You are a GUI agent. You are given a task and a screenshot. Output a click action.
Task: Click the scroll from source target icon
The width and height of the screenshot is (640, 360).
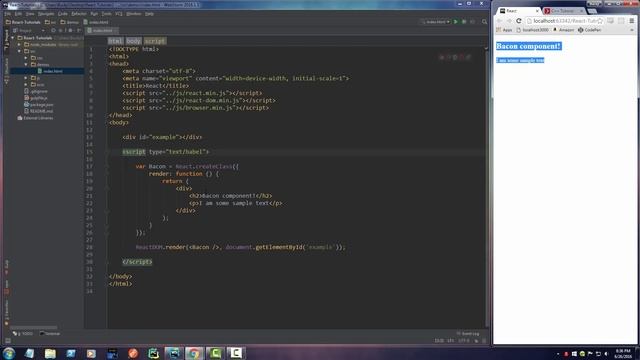(x=53, y=31)
